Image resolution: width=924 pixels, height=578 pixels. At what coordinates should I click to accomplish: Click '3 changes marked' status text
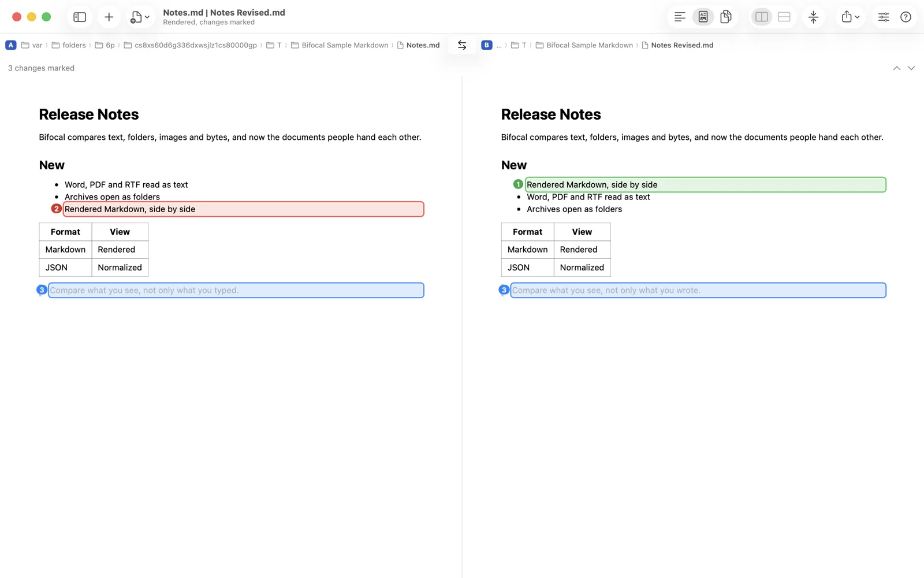[x=41, y=68]
